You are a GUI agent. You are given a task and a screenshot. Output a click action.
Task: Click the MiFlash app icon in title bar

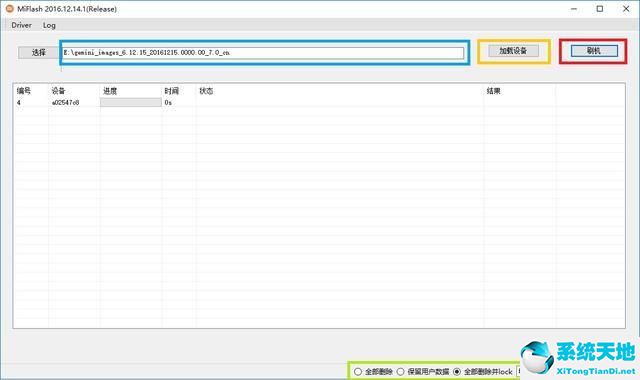point(9,9)
